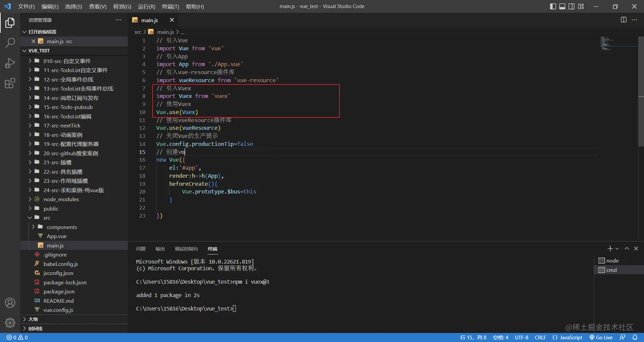The height and width of the screenshot is (342, 644).
Task: Switch to the 问题 panel tab
Action: pyautogui.click(x=141, y=249)
